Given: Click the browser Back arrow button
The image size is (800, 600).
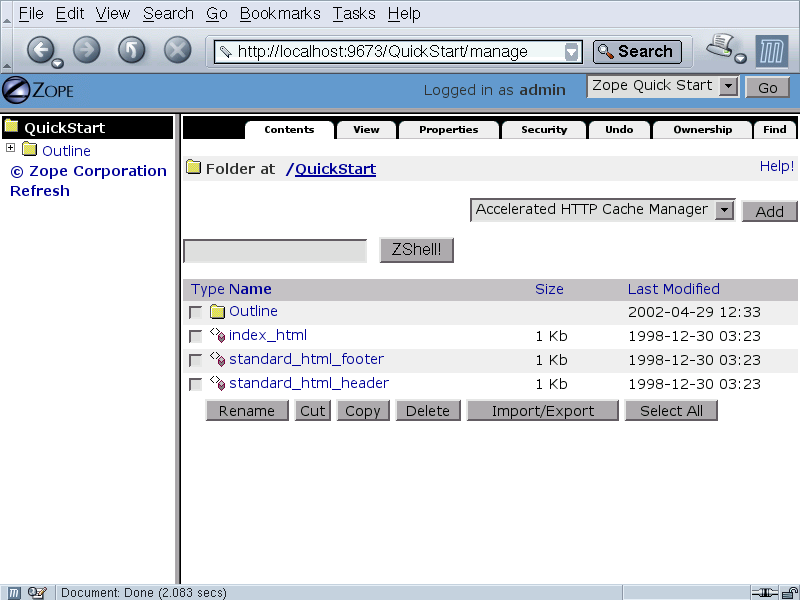Looking at the screenshot, I should point(40,50).
